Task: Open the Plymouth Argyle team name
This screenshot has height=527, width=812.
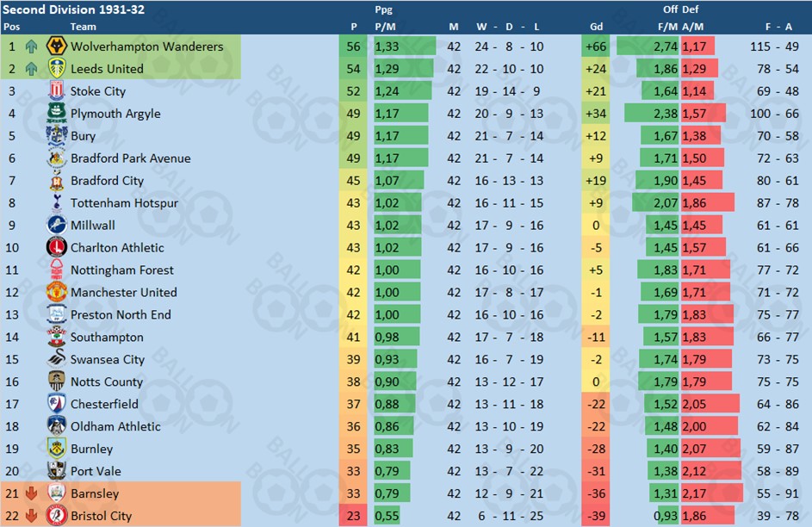Action: [115, 114]
